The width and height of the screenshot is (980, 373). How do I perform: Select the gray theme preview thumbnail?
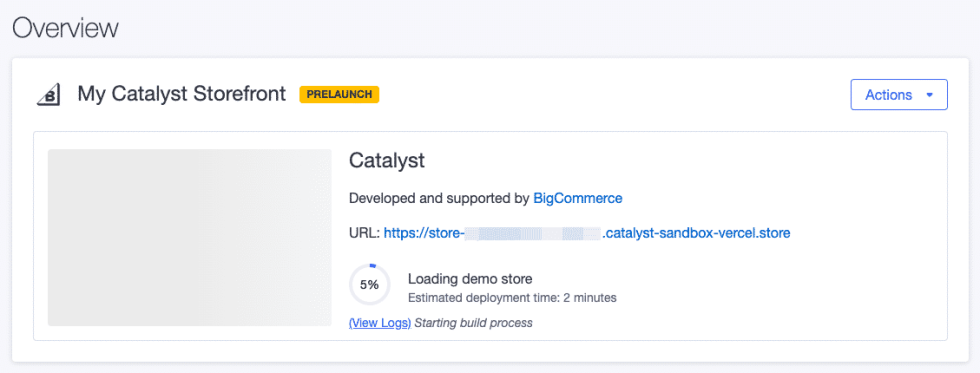point(189,237)
